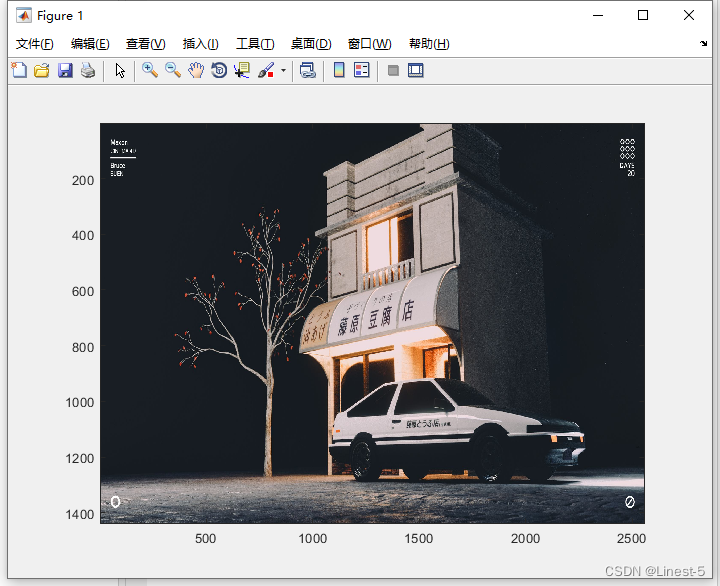Insert a legend using the toolbar icon
The width and height of the screenshot is (720, 586).
tap(362, 70)
